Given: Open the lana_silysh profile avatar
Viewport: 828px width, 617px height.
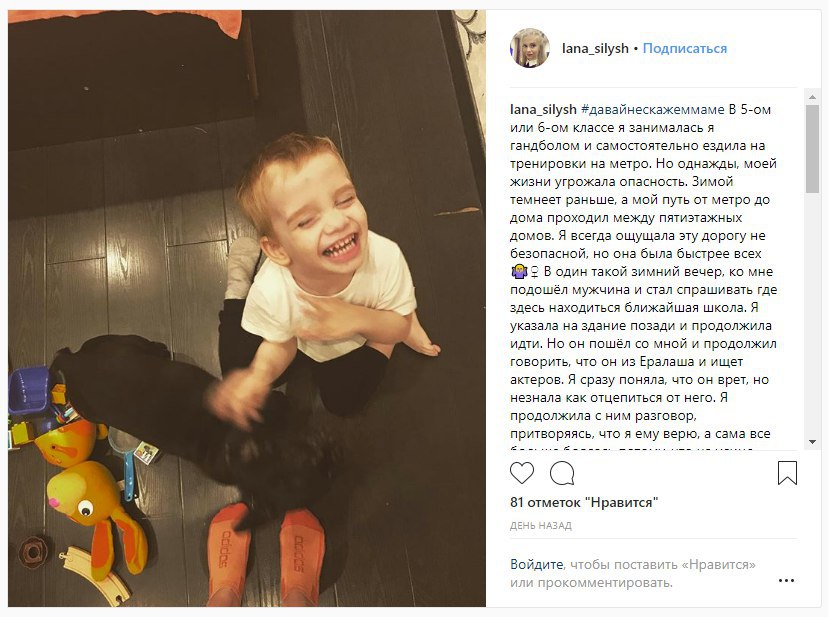Looking at the screenshot, I should [x=530, y=48].
